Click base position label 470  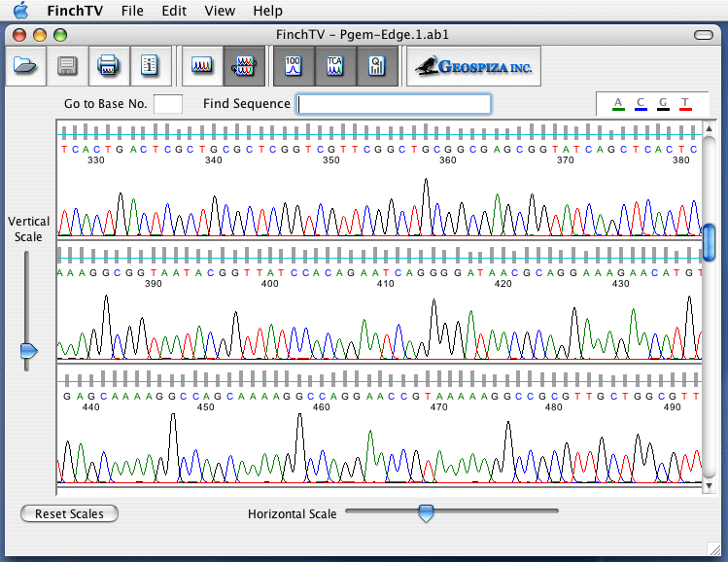[438, 407]
